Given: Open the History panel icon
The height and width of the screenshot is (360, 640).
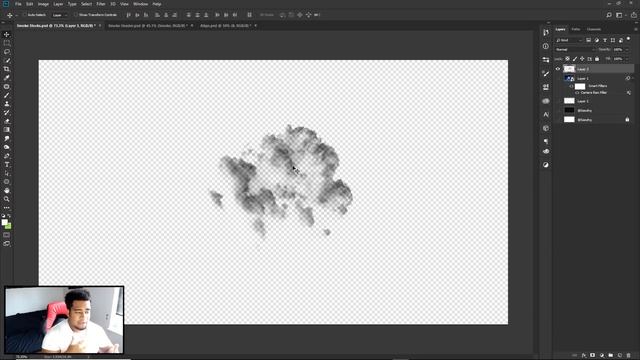Looking at the screenshot, I should point(546,32).
